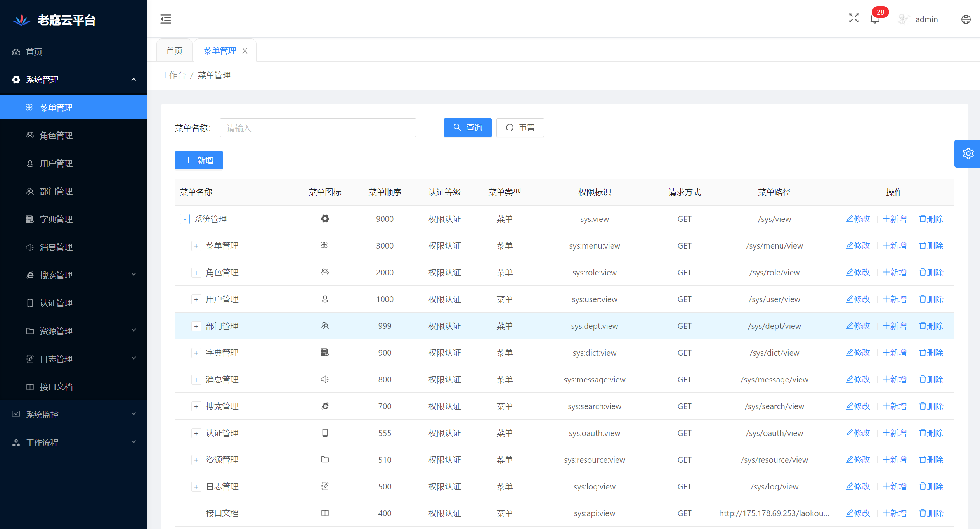Screen dimensions: 980x529
Task: Close the 菜单管理 tab with X
Action: [245, 51]
